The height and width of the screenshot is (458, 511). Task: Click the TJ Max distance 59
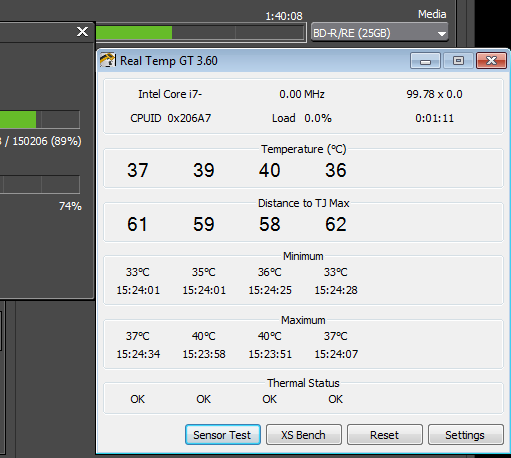[x=204, y=224]
